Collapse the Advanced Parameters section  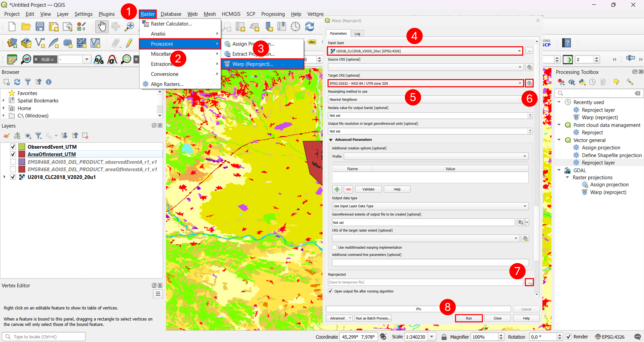[331, 140]
